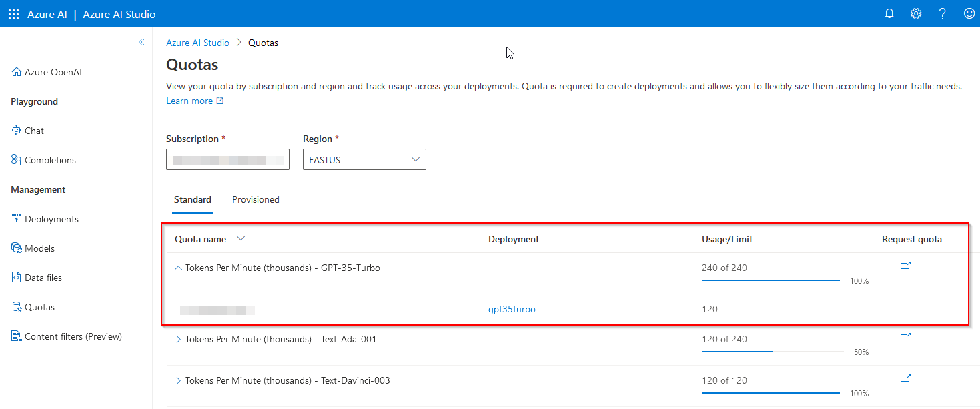This screenshot has height=409, width=980.
Task: Expand the Text-Ada-001 quota row
Action: (x=178, y=339)
